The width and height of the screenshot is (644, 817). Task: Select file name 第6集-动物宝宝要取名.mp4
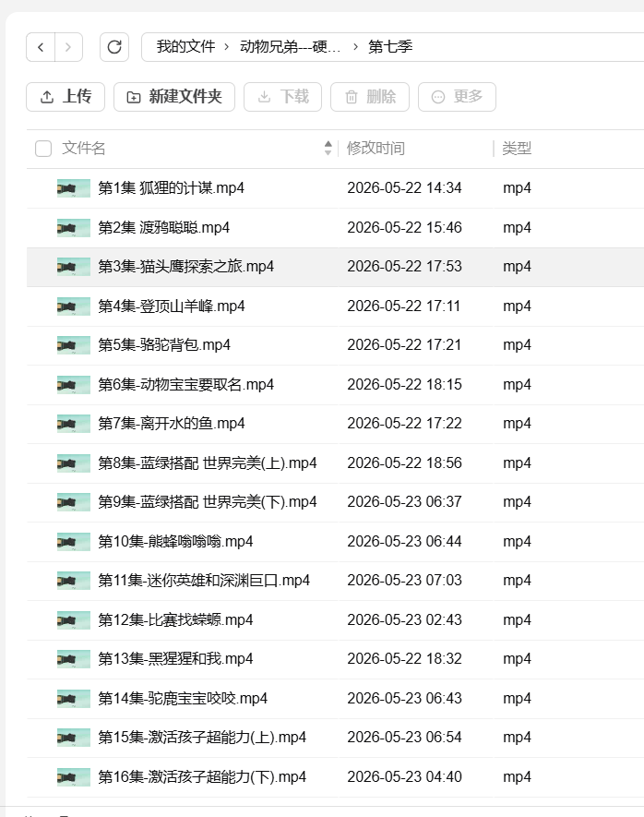(x=185, y=385)
